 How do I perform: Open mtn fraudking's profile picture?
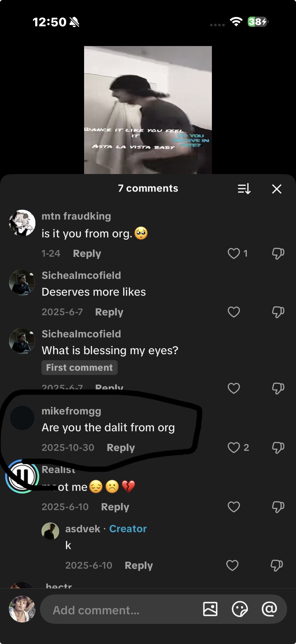click(22, 223)
